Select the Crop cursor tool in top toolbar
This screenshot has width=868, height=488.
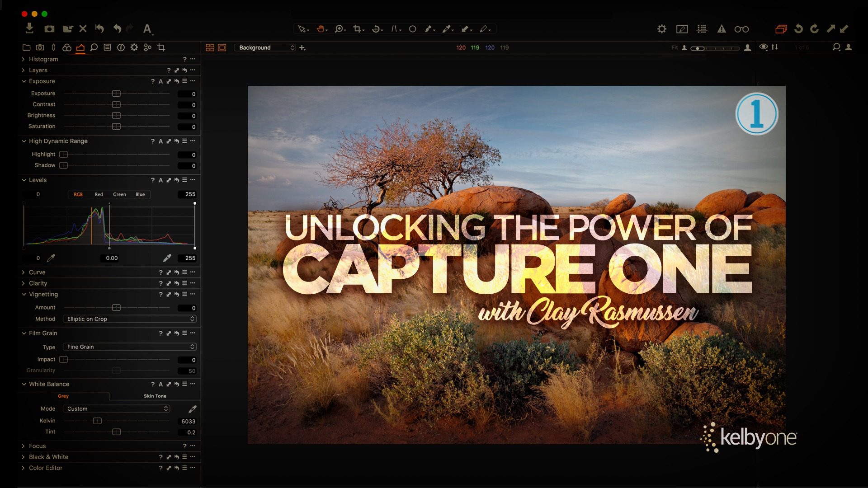(358, 29)
